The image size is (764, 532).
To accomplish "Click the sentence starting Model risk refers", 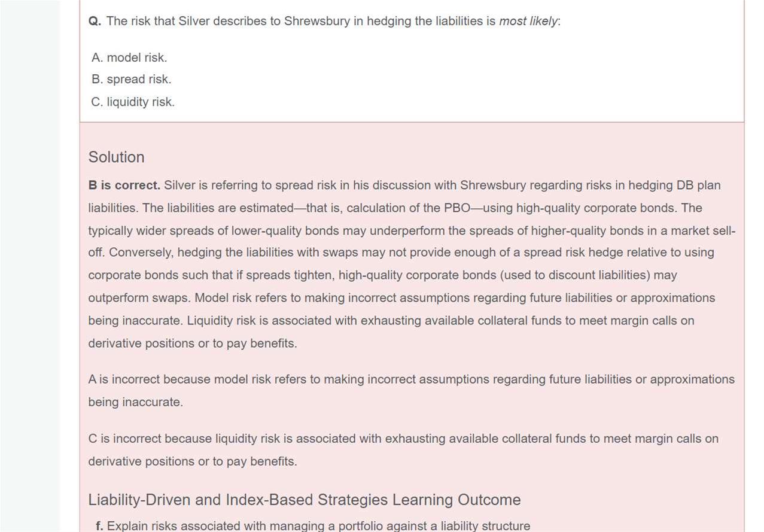I will 455,298.
